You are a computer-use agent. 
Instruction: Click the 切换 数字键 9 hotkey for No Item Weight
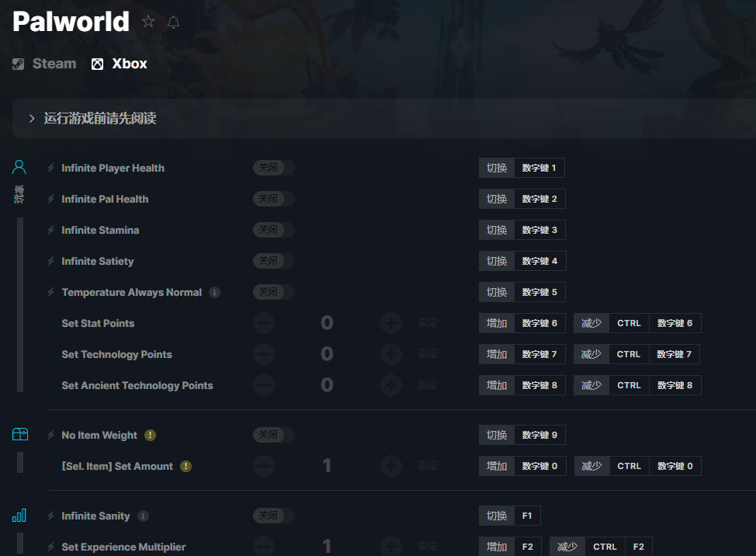click(522, 435)
